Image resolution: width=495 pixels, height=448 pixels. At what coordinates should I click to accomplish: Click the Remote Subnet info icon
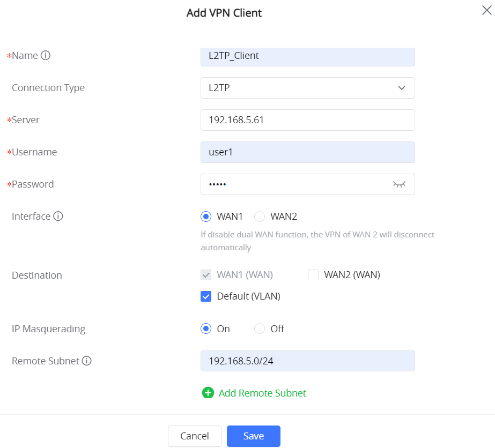86,361
